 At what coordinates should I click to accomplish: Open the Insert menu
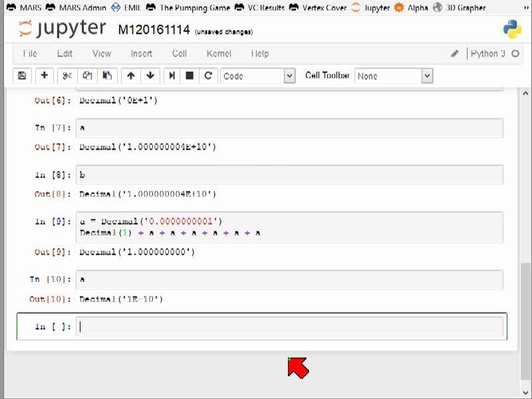(x=142, y=54)
